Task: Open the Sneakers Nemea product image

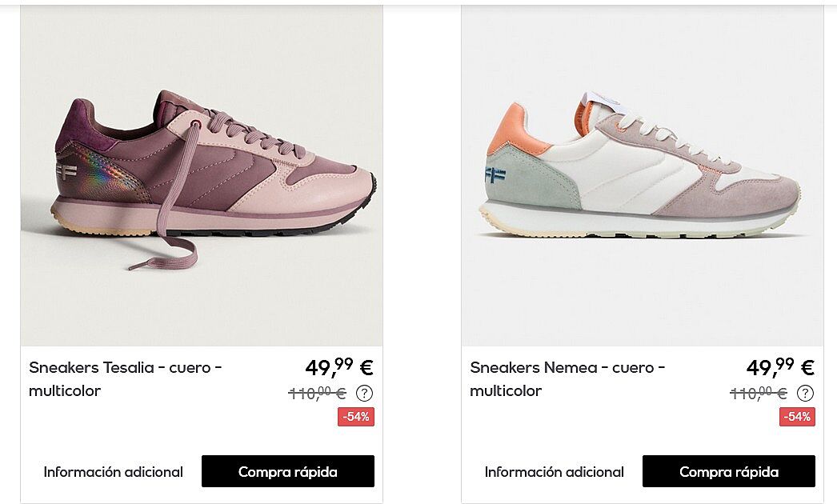Action: (643, 176)
